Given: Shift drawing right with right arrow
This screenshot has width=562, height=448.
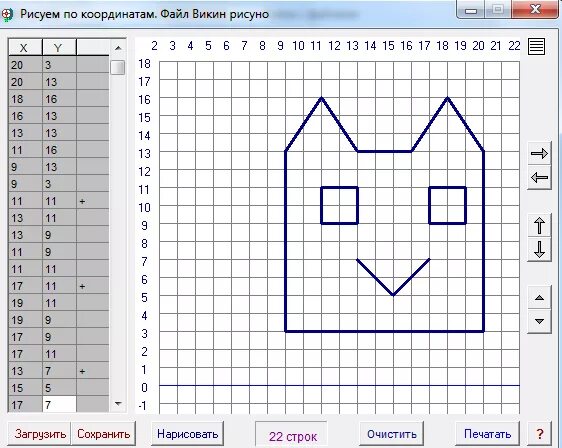Looking at the screenshot, I should click(539, 153).
